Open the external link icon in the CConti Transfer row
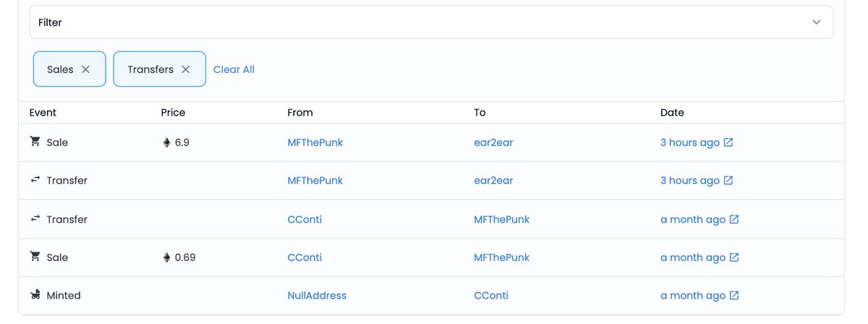This screenshot has width=868, height=324. (x=734, y=219)
